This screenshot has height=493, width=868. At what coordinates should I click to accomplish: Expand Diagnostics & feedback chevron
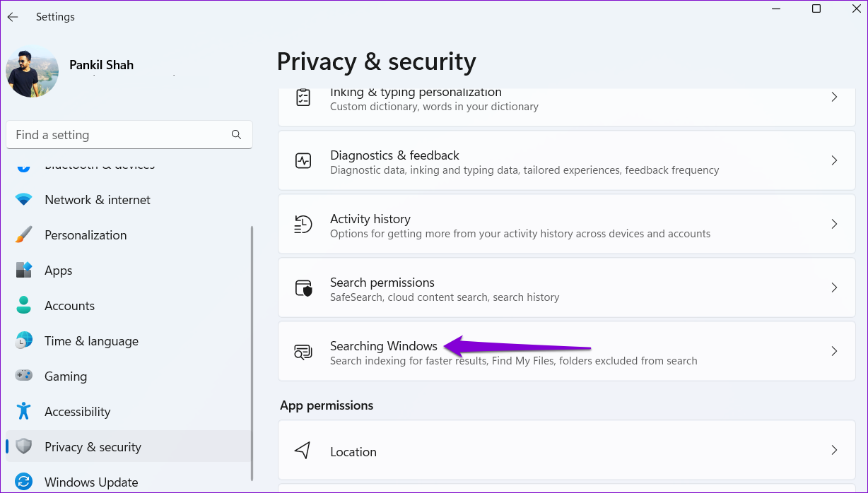pos(834,161)
